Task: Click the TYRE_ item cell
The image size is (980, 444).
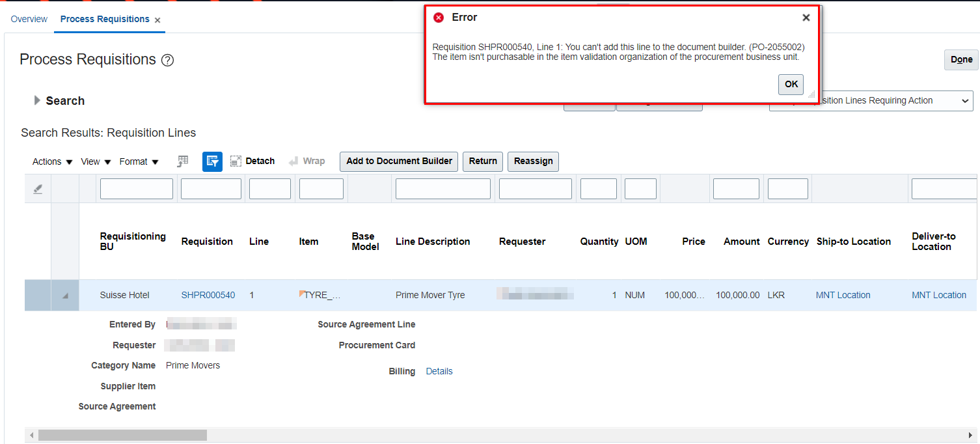Action: tap(321, 295)
